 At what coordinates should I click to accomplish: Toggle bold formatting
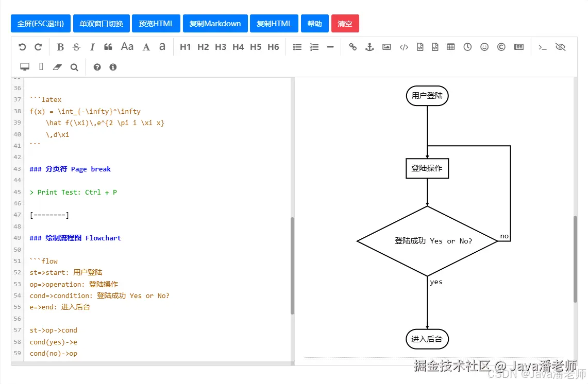60,47
